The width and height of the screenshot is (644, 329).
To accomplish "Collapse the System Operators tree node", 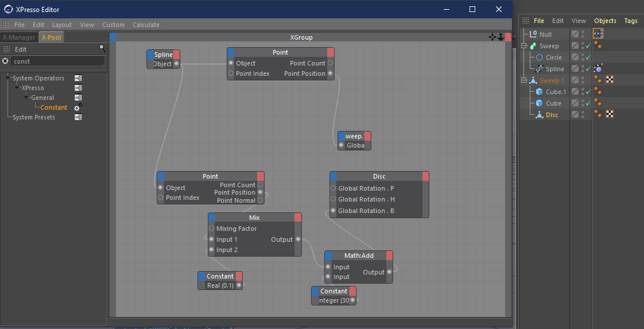I will [8, 78].
